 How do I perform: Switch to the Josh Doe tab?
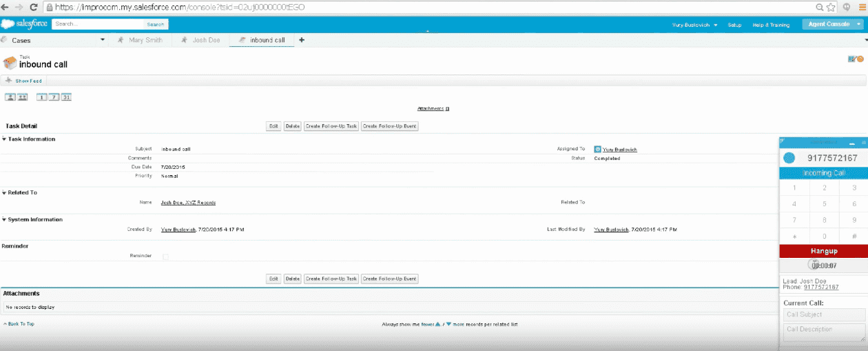tap(205, 40)
